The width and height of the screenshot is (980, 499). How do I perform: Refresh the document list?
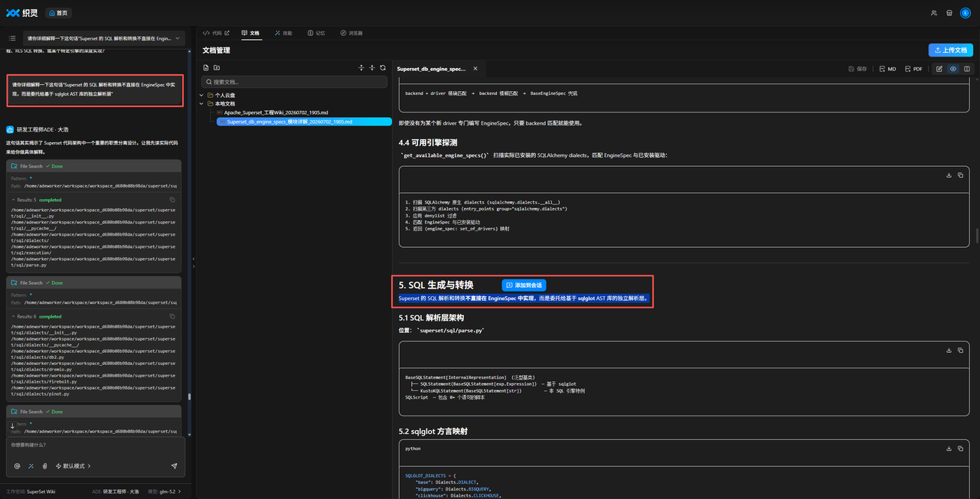[383, 67]
